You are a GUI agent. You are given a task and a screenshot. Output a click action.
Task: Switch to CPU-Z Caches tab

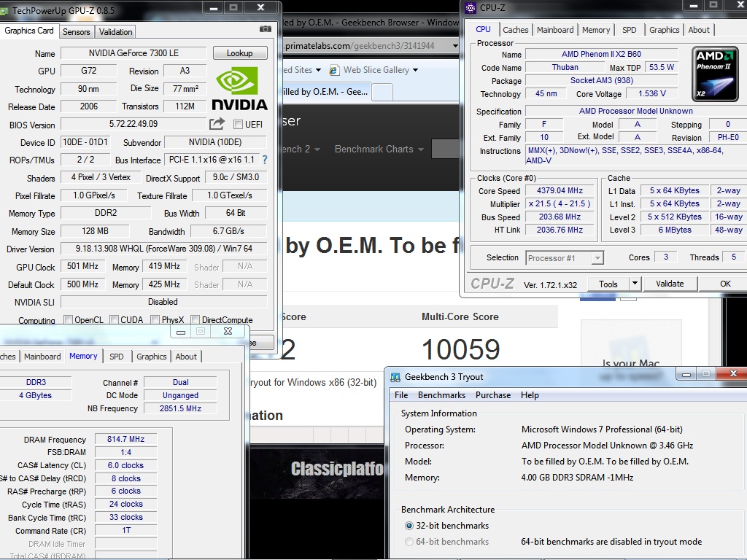pyautogui.click(x=516, y=29)
